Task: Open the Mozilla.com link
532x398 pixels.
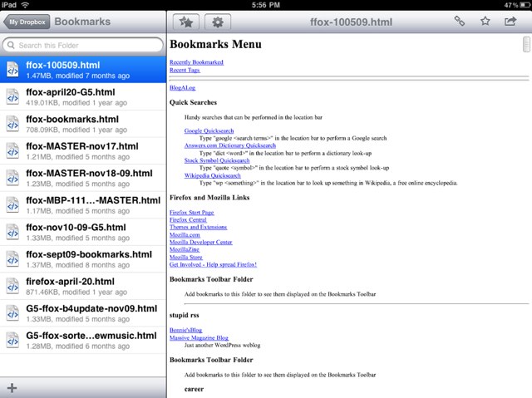Action: pos(185,234)
